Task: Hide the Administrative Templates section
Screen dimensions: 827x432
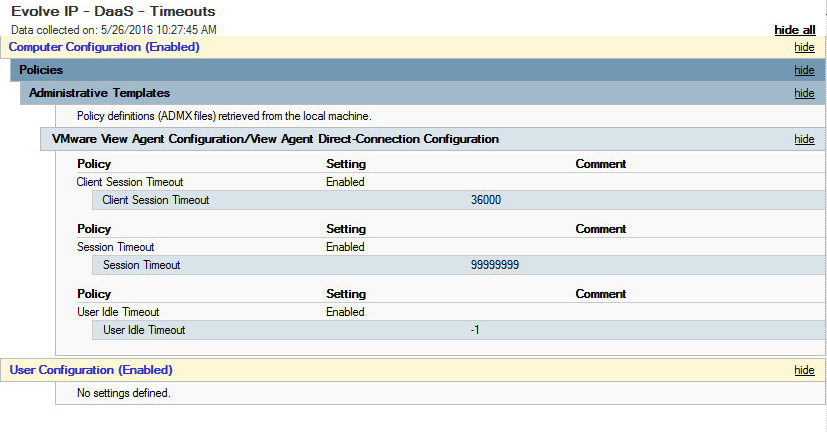Action: point(804,93)
